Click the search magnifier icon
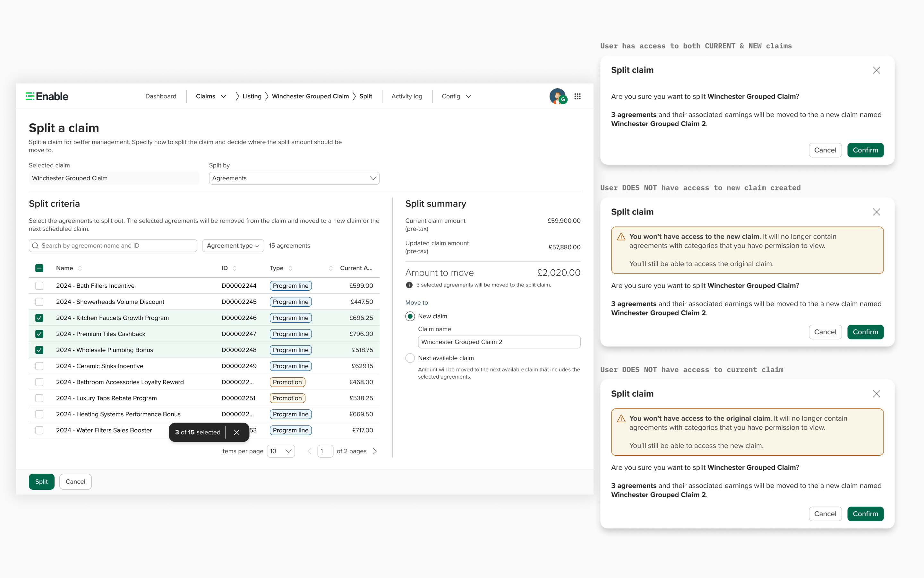This screenshot has width=924, height=578. 35,245
